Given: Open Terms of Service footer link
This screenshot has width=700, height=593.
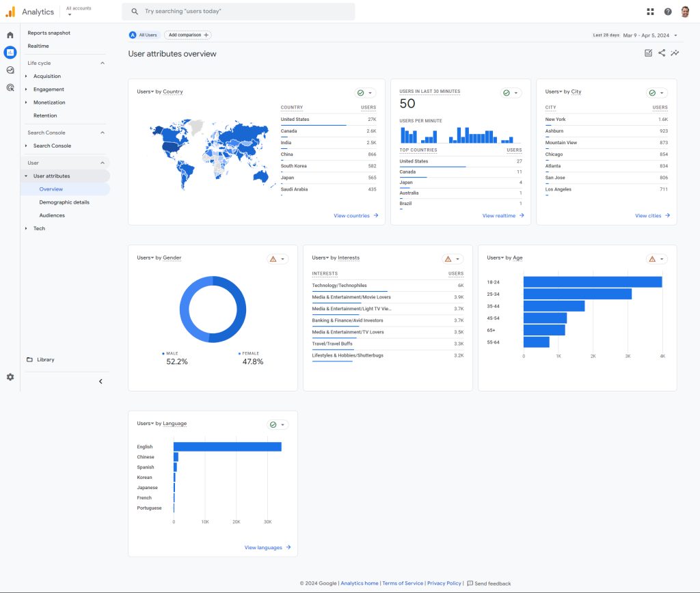Looking at the screenshot, I should (403, 583).
